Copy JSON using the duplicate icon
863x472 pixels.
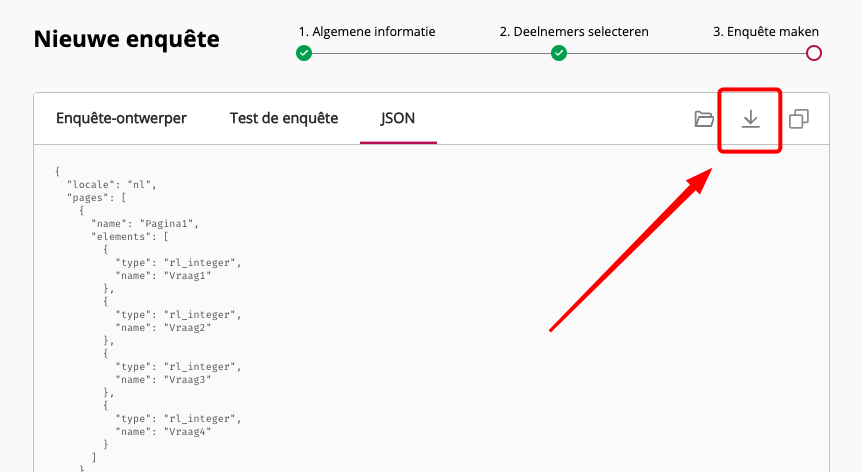[x=799, y=119]
